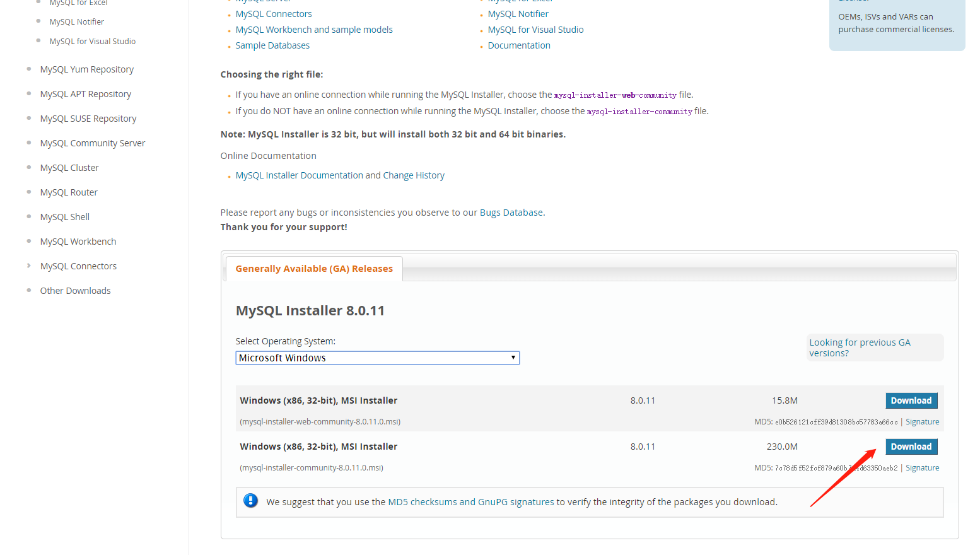Download the 15.8M web-community MSI installer
This screenshot has width=980, height=555.
(x=911, y=400)
